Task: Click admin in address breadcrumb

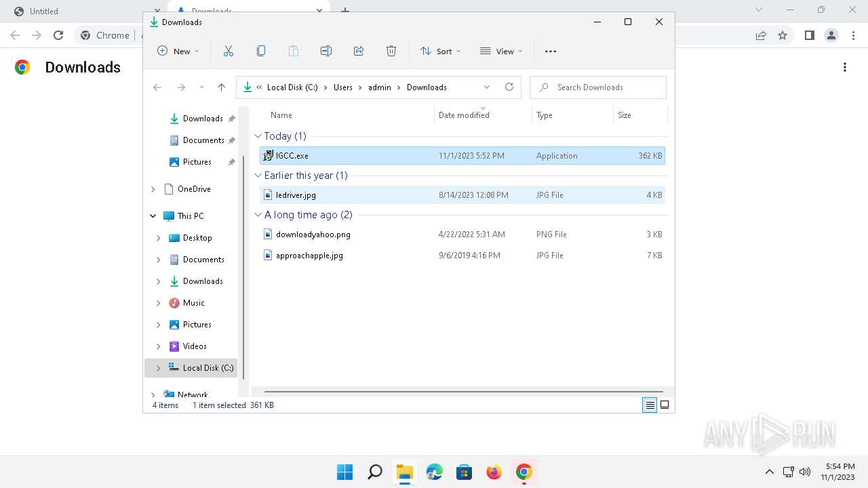Action: [380, 87]
